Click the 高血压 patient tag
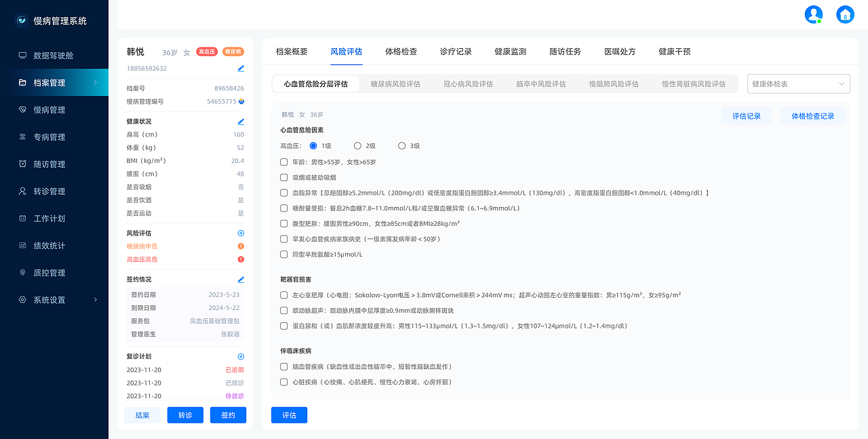868x439 pixels. click(207, 52)
